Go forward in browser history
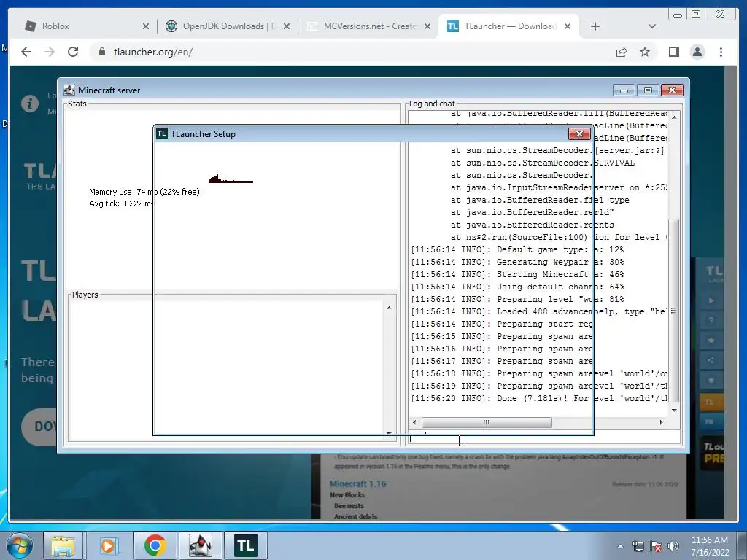 (x=50, y=52)
